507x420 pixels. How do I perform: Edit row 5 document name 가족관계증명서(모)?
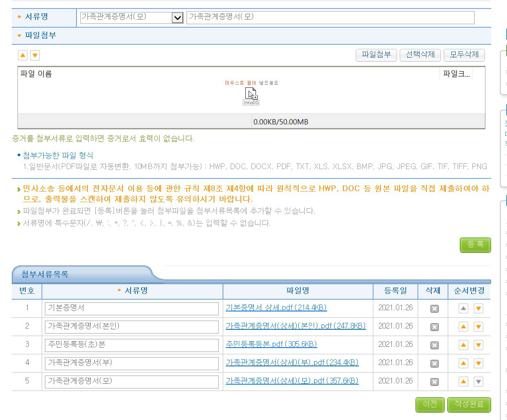[132, 382]
